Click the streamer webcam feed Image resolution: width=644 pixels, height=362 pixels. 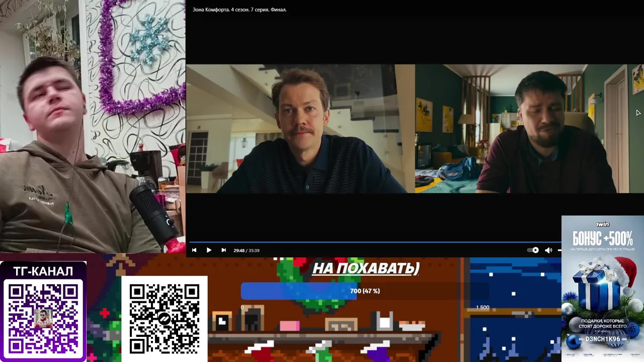(93, 126)
